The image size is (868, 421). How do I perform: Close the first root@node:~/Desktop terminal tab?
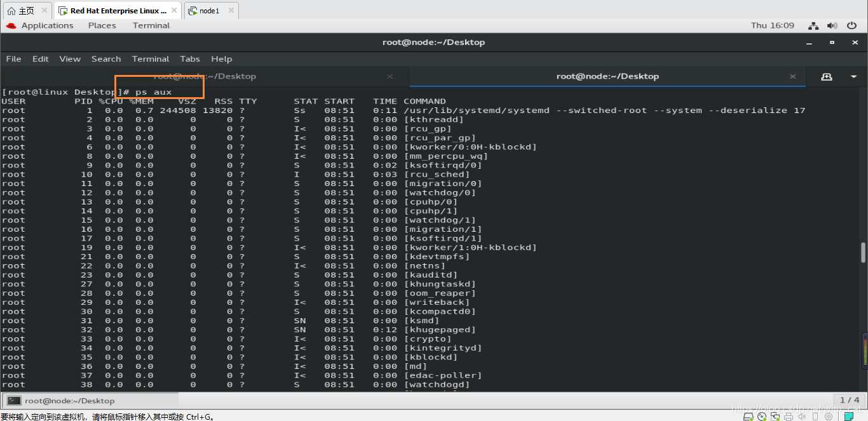click(x=390, y=76)
